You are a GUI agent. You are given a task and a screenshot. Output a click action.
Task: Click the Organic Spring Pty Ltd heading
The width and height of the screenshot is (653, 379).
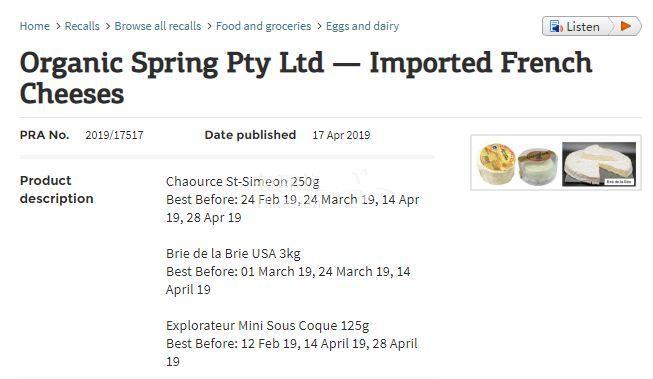[x=306, y=78]
